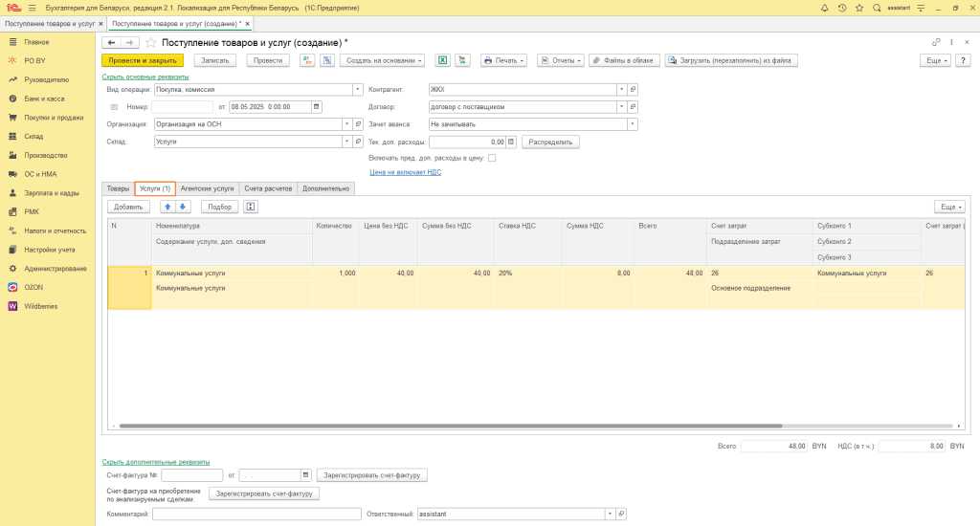Open the main hamburger menu

point(32,8)
